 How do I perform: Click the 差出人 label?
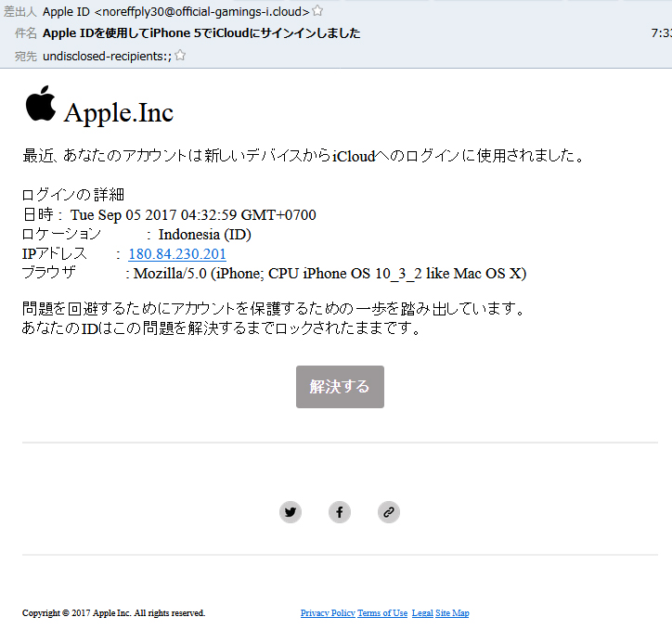[x=20, y=11]
